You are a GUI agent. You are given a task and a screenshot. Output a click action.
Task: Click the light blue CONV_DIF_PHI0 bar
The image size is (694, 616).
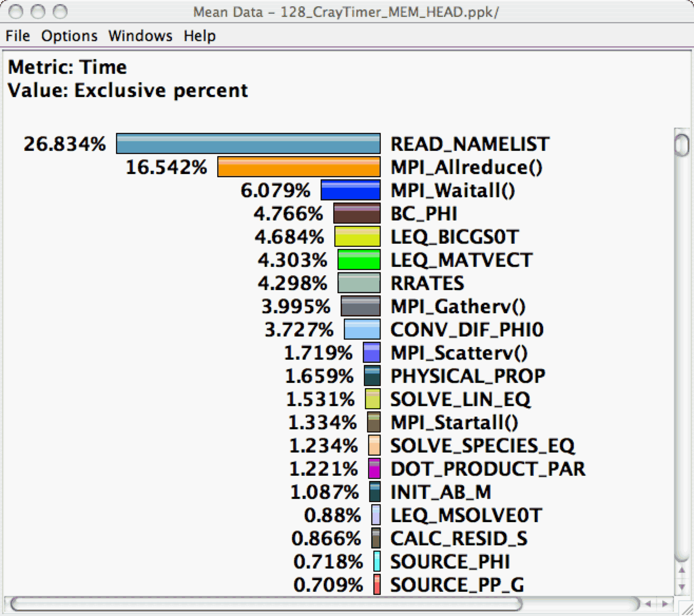[x=362, y=329]
